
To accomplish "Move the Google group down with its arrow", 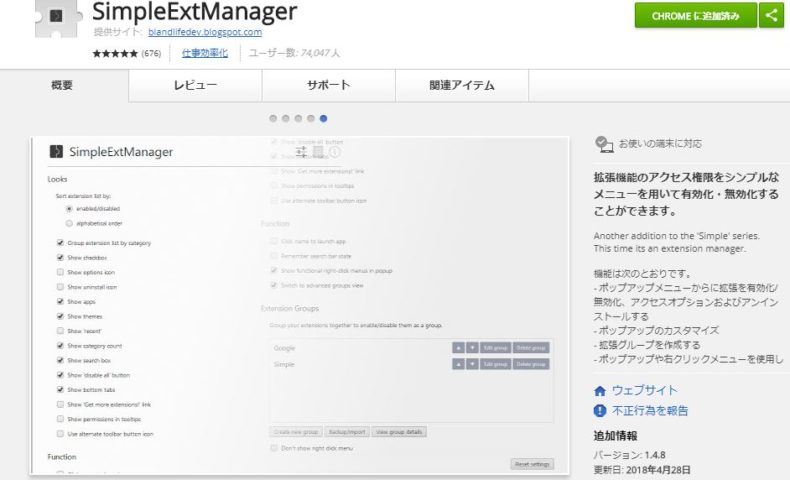I will pos(472,348).
